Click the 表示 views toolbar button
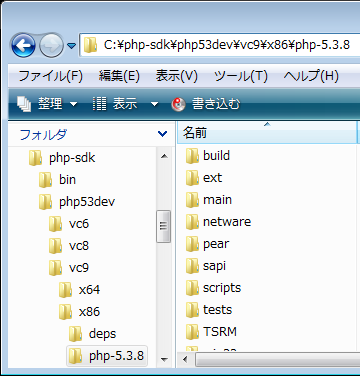 pyautogui.click(x=115, y=104)
